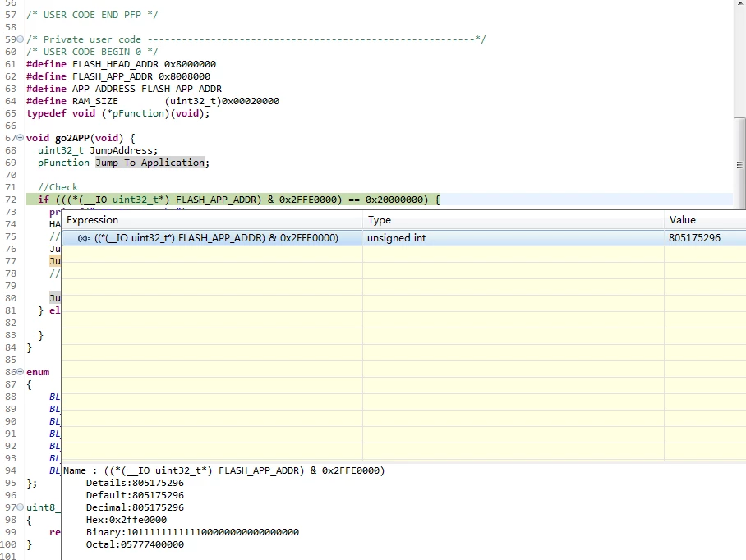Click the USER CODE BEGIN 0 comment

pos(92,52)
